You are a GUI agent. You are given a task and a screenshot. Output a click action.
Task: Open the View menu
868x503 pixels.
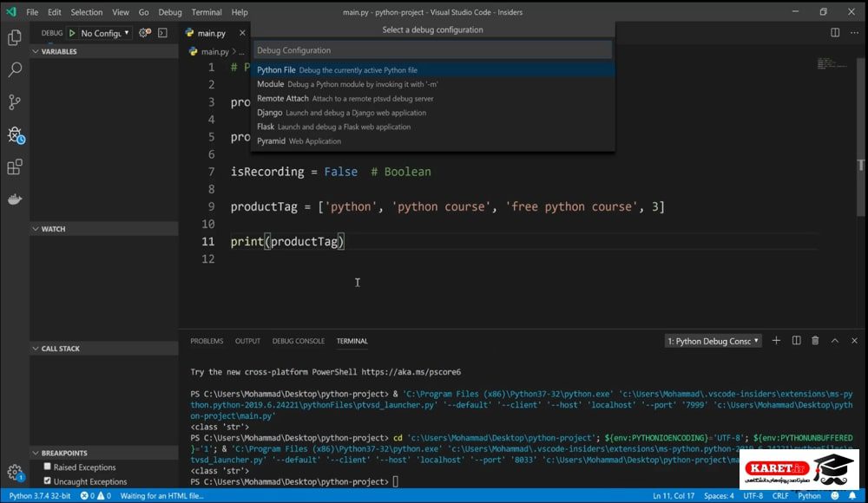120,12
